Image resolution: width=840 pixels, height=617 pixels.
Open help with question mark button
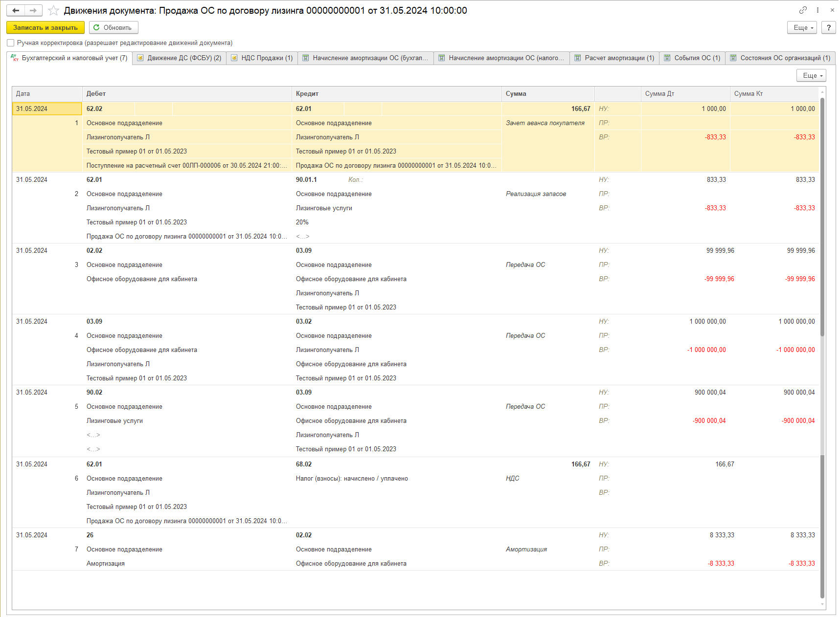pos(828,27)
